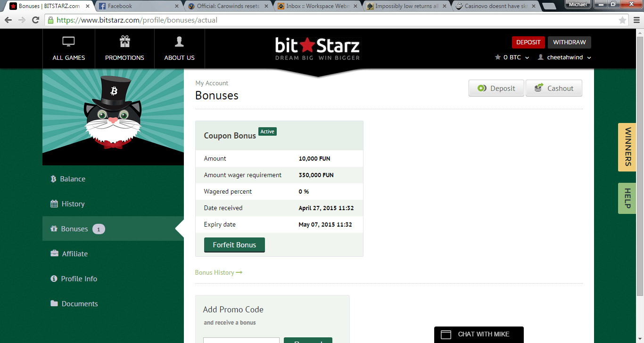
Task: Click the May 07, 2015 11:32 expiry date
Action: 325,225
